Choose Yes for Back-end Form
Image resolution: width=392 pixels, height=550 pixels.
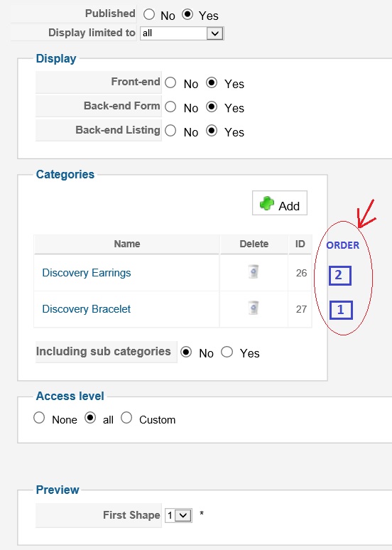coord(212,107)
